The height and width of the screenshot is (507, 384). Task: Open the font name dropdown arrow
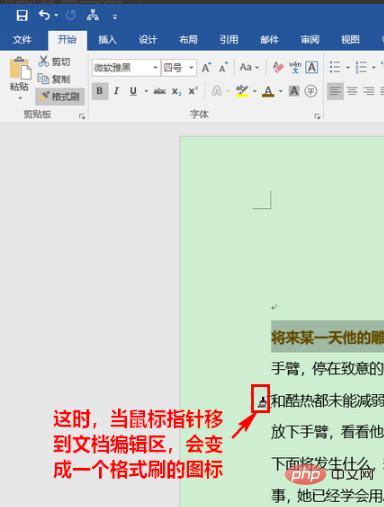(155, 68)
